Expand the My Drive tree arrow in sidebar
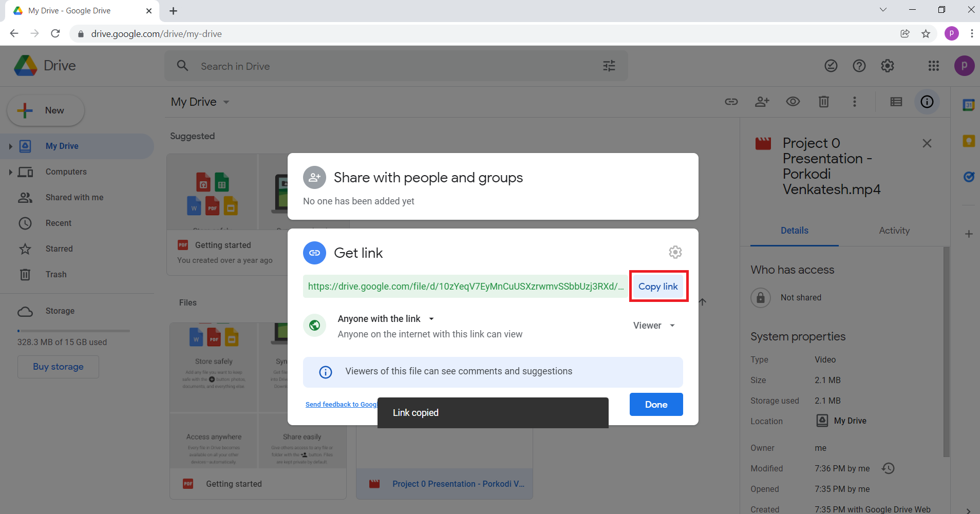980x514 pixels. [10, 146]
